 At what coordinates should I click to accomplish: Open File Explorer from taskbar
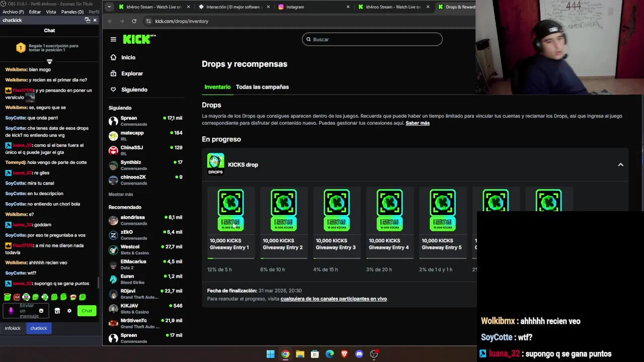pos(300,354)
